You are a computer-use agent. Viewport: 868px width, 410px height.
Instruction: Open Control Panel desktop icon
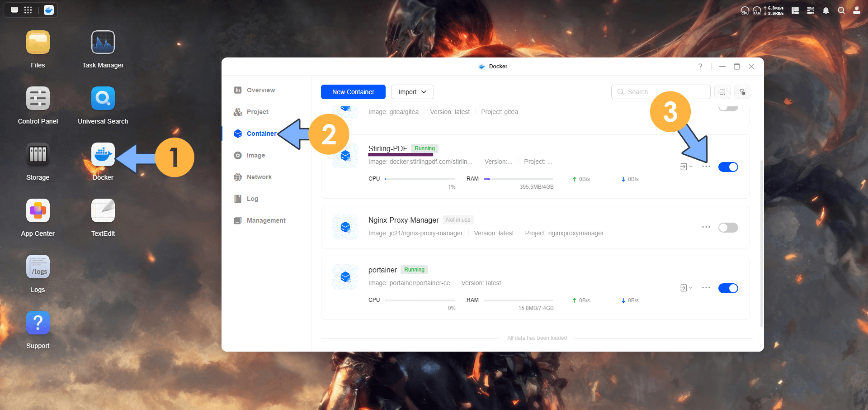[x=38, y=99]
